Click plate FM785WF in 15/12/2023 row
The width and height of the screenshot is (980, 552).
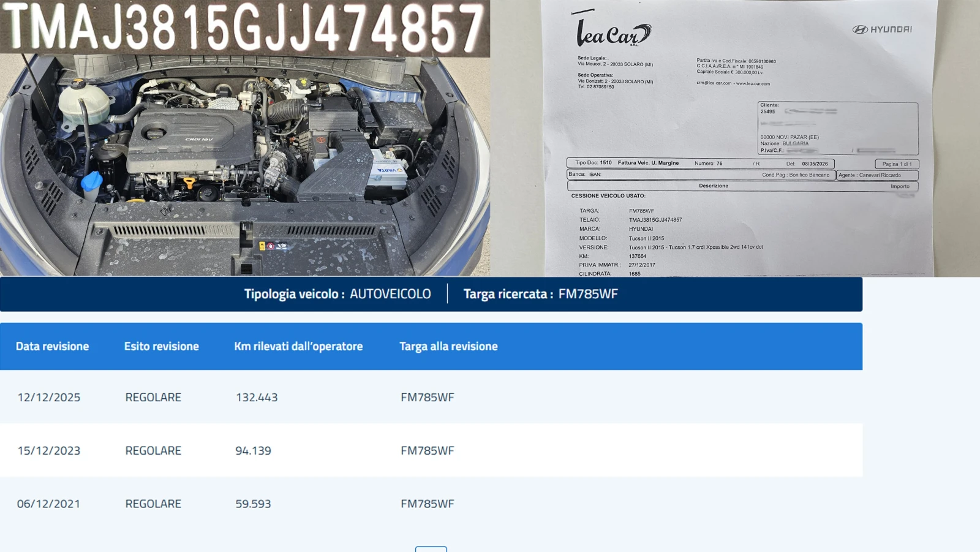(x=428, y=450)
